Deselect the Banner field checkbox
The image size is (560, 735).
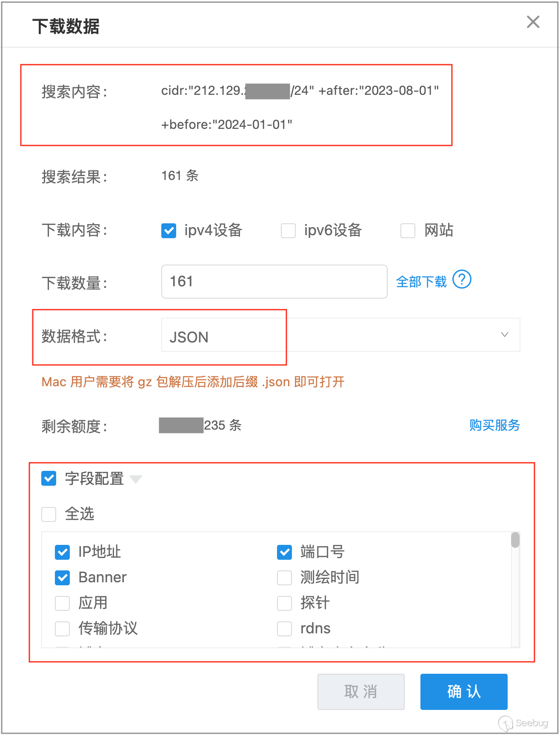pos(63,578)
